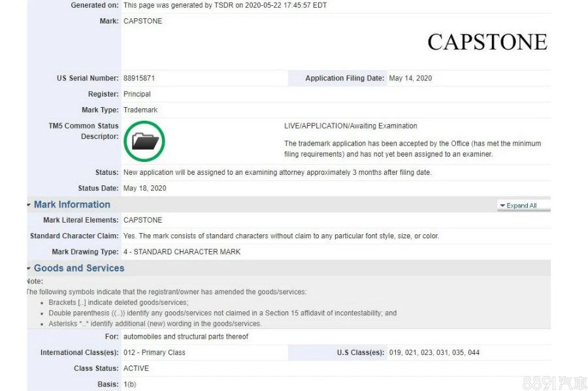Viewport: 588px width, 391px height.
Task: Click the LIVE/APPLICATION/Awaiting Examination status text
Action: click(x=351, y=126)
